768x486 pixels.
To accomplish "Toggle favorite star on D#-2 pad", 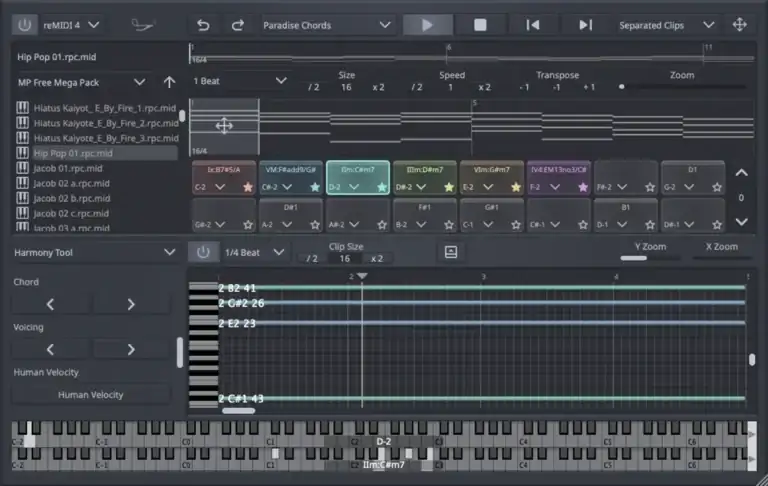I will coord(449,187).
